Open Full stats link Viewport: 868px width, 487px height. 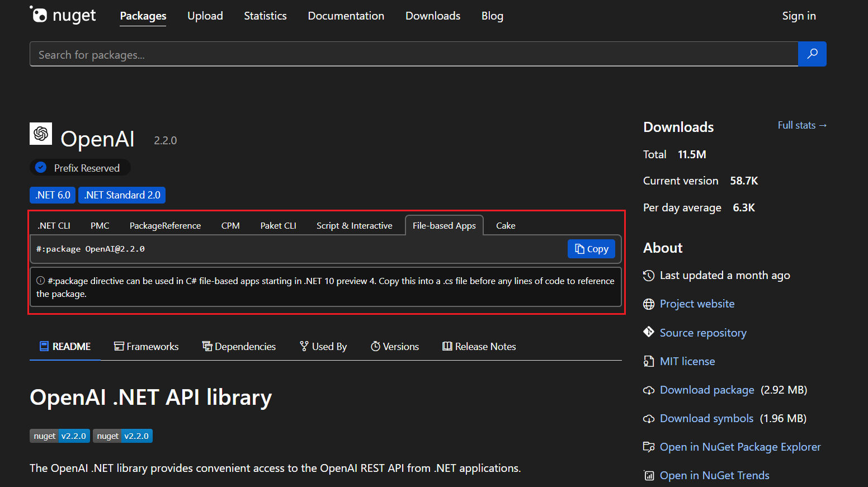(x=802, y=125)
